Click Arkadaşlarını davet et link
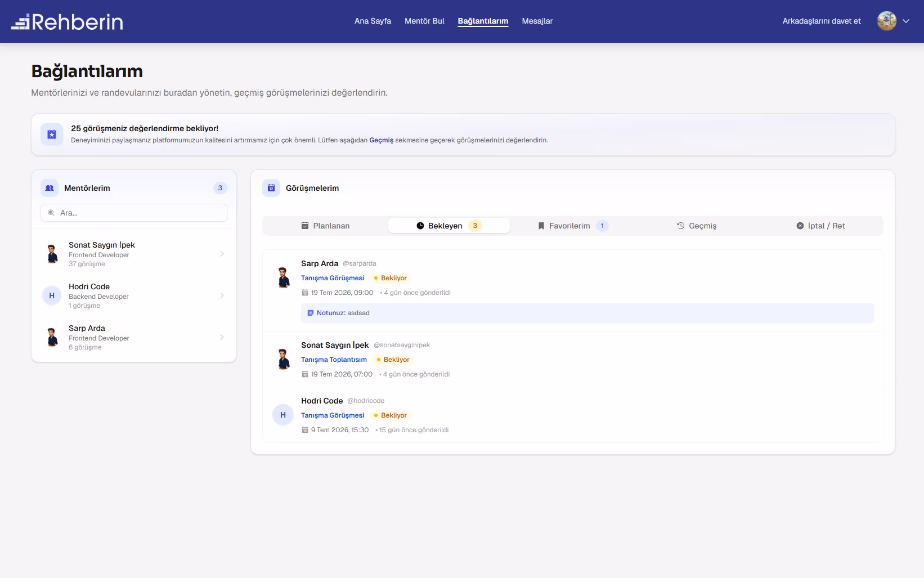The height and width of the screenshot is (578, 924). [822, 21]
